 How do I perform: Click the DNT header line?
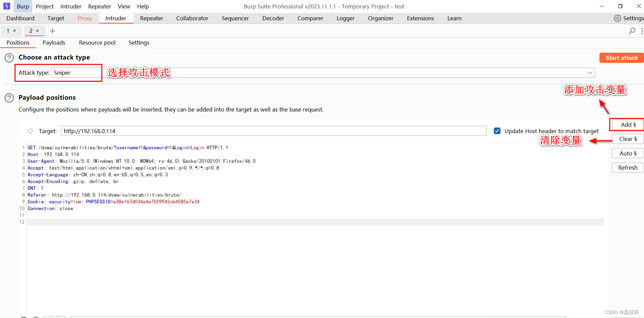tap(35, 188)
